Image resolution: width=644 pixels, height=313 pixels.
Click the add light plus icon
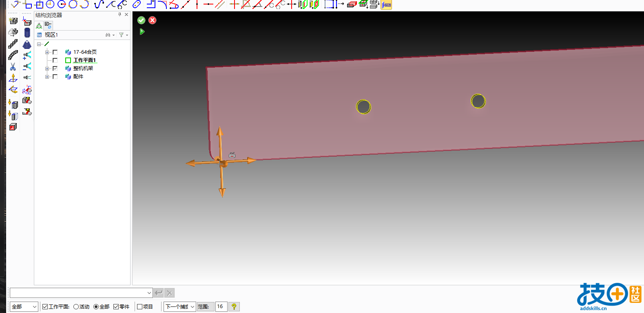(x=27, y=55)
